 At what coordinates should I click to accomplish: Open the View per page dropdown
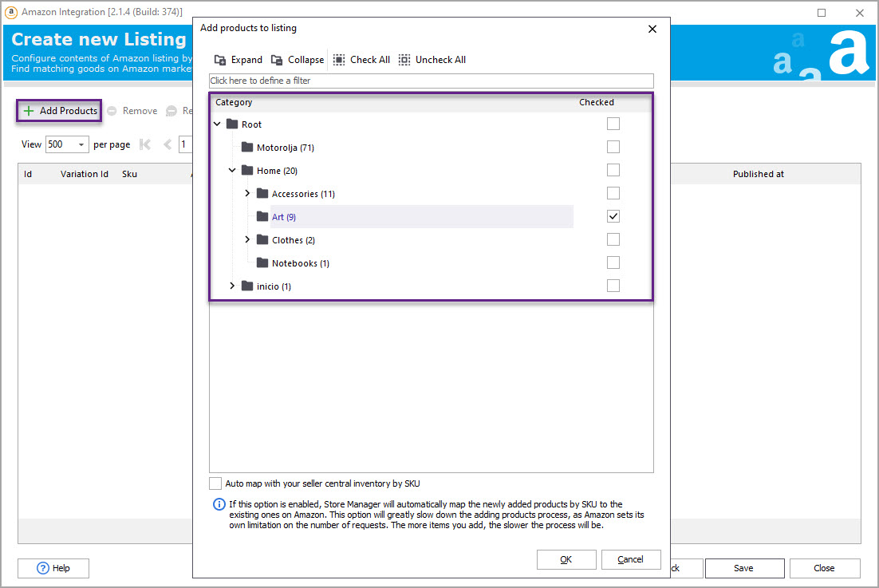tap(81, 144)
